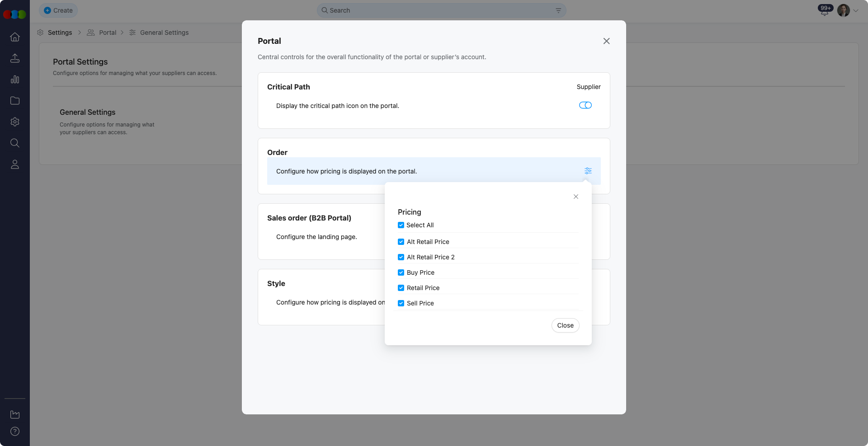
Task: Open Portal in the breadcrumb trail
Action: (108, 33)
